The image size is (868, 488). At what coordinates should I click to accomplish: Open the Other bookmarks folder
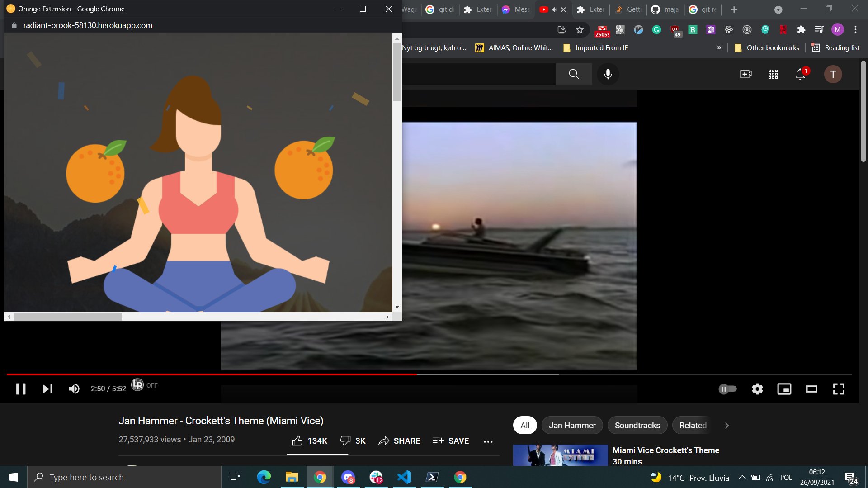coord(767,48)
